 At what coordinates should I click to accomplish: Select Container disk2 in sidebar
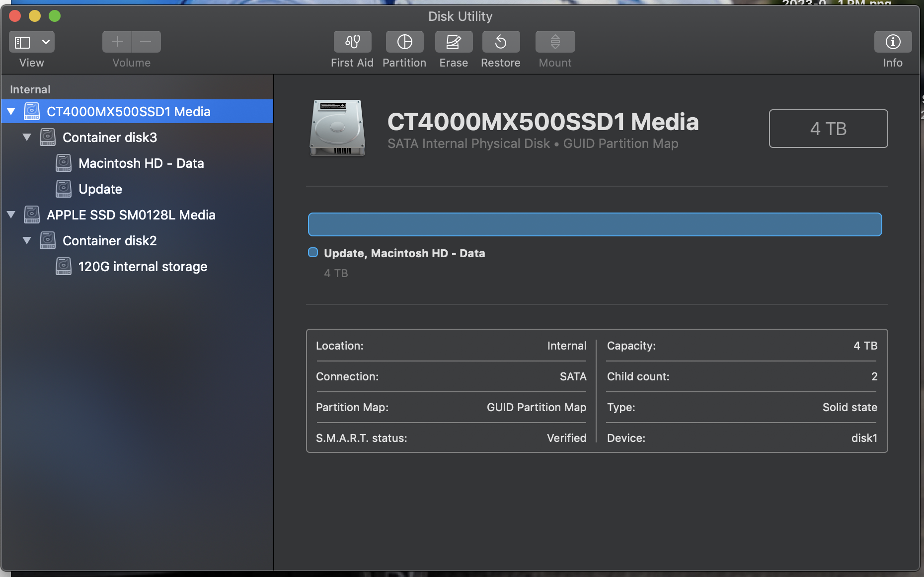click(137, 240)
